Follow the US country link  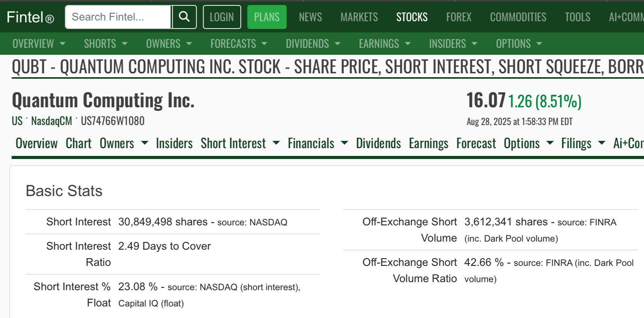click(x=17, y=121)
